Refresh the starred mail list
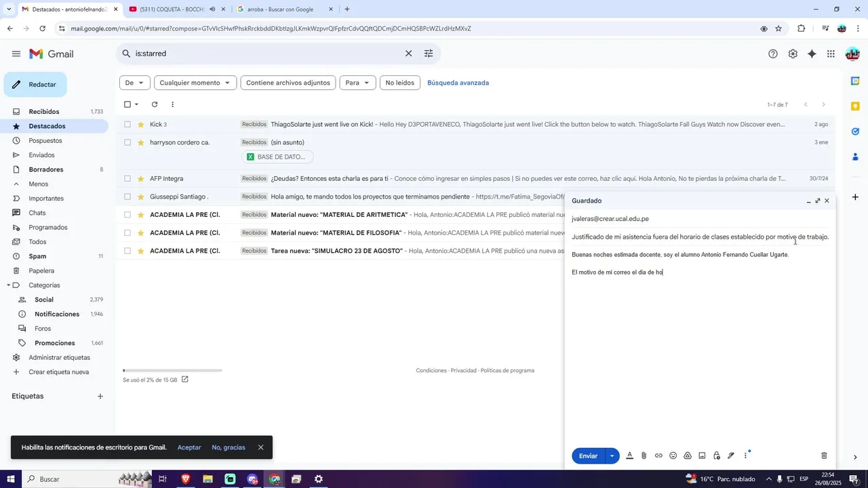 point(155,104)
